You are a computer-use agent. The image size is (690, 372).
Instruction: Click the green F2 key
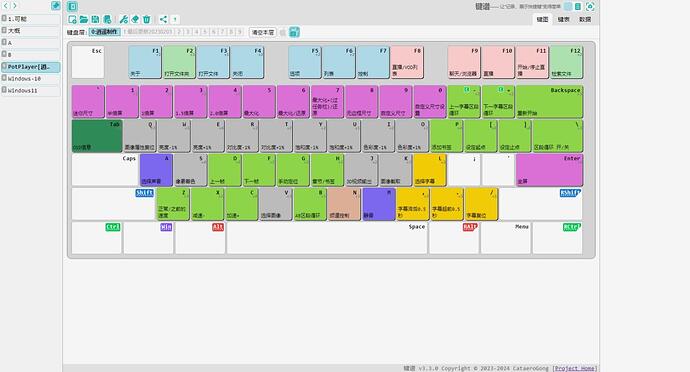[x=179, y=62]
